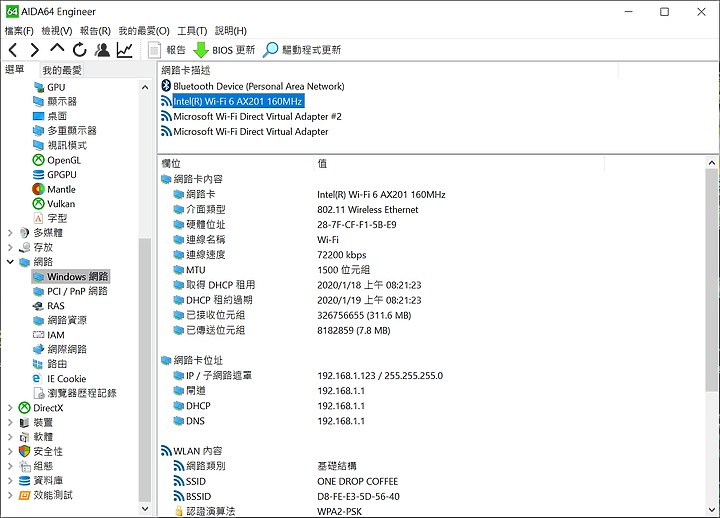Expand the 安全性 tree node
Image resolution: width=720 pixels, height=518 pixels.
10,451
